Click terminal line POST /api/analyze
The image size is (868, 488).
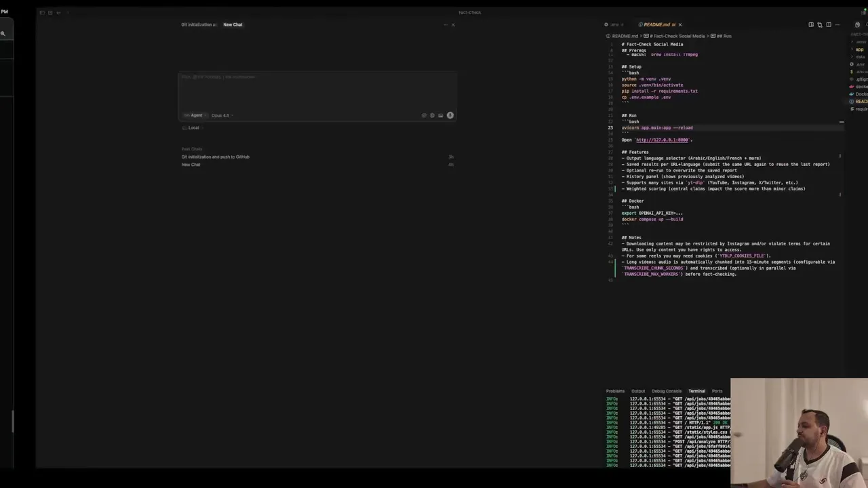(x=668, y=441)
